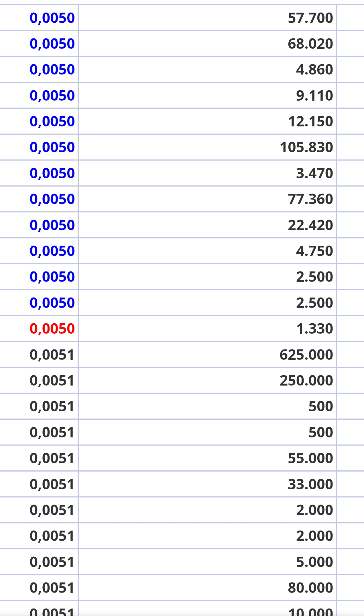Image resolution: width=364 pixels, height=616 pixels.
Task: Select the 0,0051 price next to 55.000
Action: (52, 458)
